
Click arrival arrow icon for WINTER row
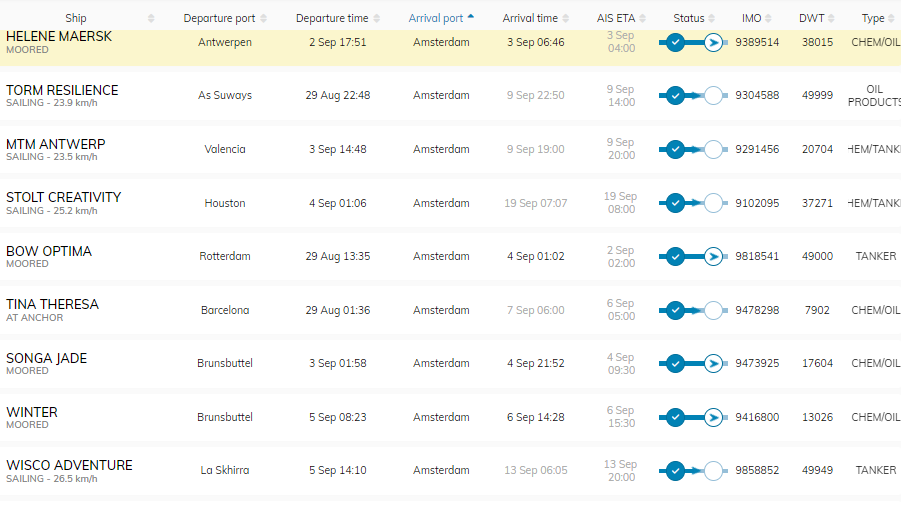click(713, 418)
